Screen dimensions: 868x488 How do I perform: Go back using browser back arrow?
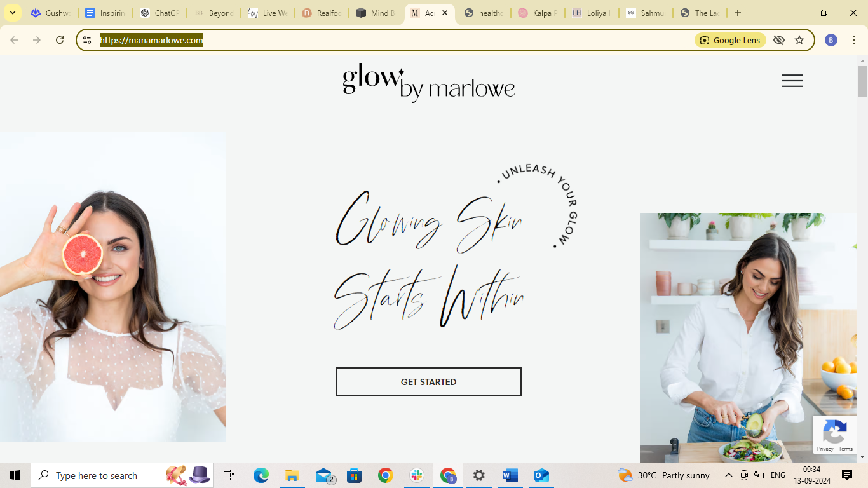click(14, 40)
